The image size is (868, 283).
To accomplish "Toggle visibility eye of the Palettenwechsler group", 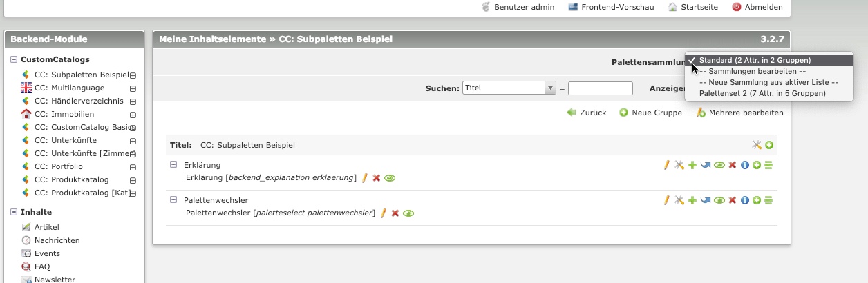I will click(719, 200).
